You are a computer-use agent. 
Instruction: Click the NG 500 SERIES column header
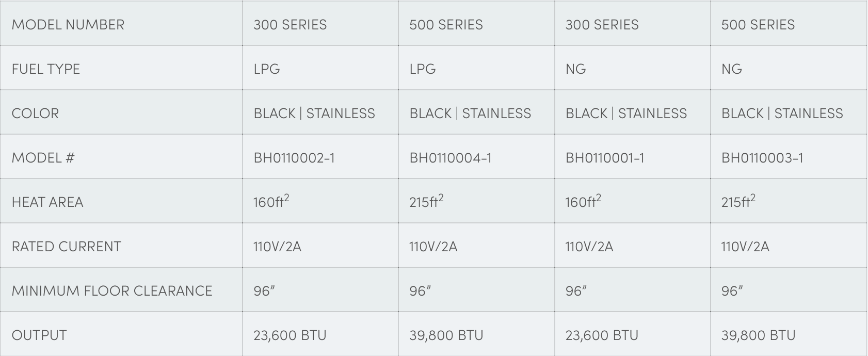[x=758, y=25]
